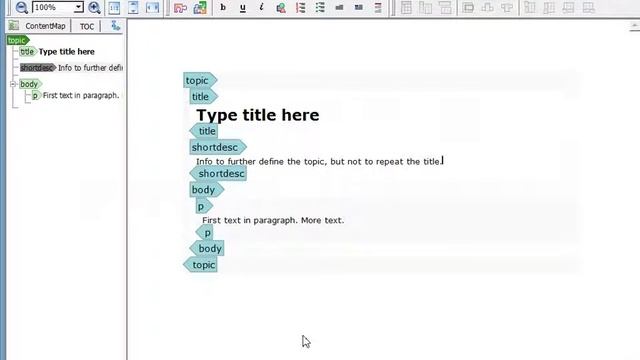Screen dimensions: 640x360
Task: Insert a bulleted list
Action: point(320,7)
